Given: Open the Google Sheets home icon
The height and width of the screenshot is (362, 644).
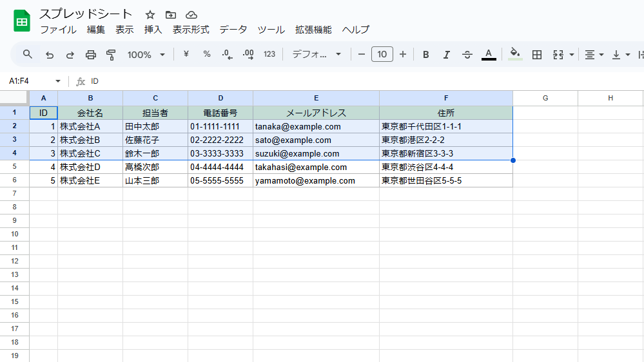Looking at the screenshot, I should pos(22,21).
